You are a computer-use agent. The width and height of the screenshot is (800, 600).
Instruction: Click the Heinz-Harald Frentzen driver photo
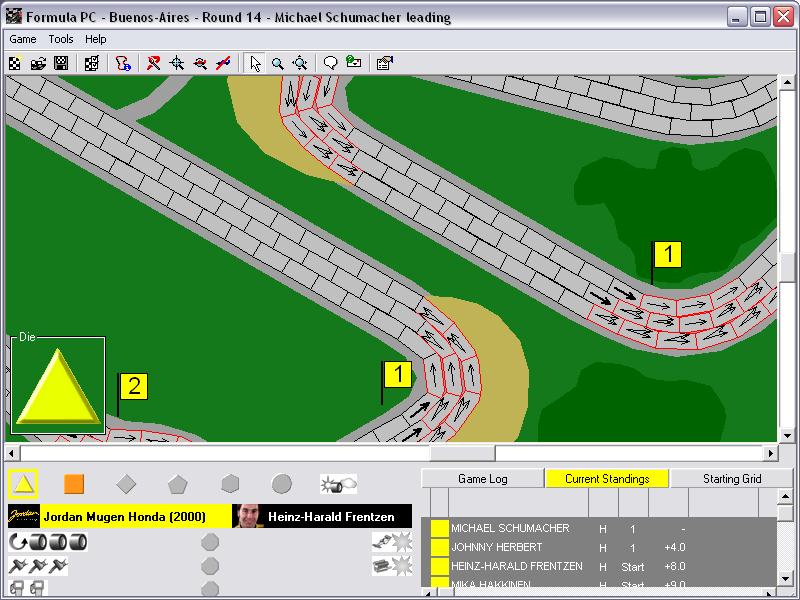247,516
